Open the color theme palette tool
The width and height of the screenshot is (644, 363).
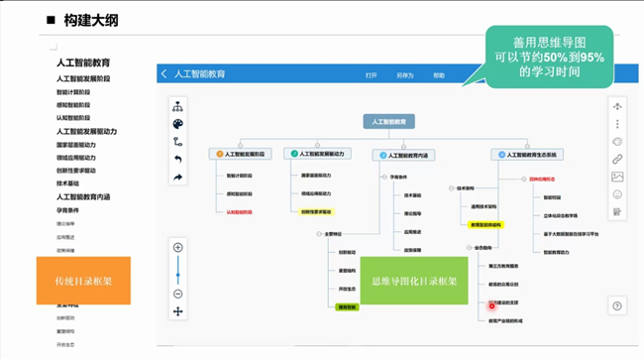pos(177,124)
